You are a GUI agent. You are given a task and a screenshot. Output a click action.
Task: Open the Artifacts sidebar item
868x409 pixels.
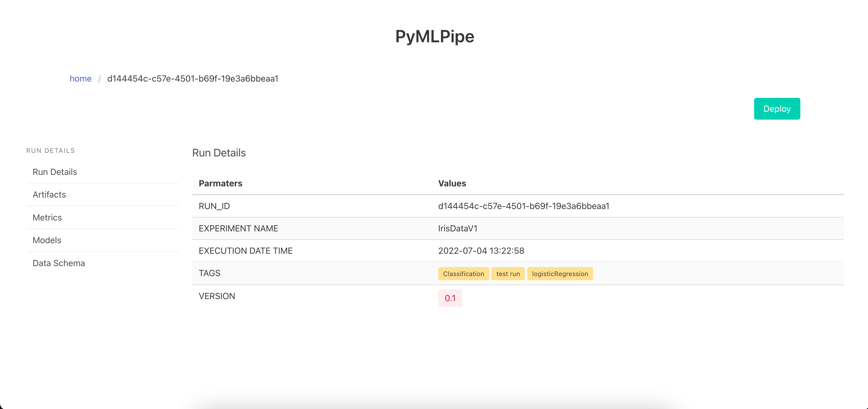coord(49,195)
